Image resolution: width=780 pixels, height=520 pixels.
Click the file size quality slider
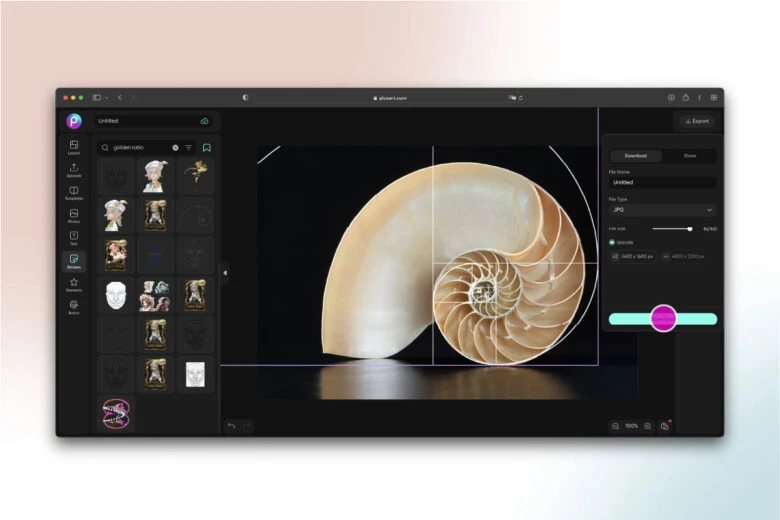pyautogui.click(x=672, y=229)
